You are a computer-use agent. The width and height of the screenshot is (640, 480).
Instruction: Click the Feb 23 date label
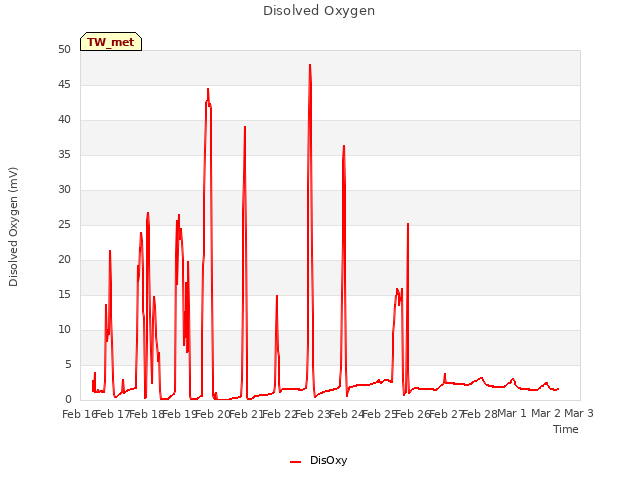point(313,414)
